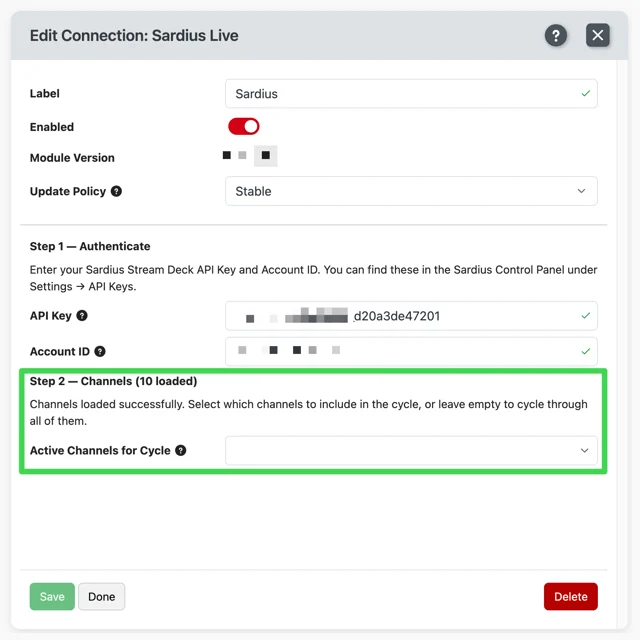This screenshot has height=640, width=640.
Task: Click the 'Module Version' label text
Action: click(72, 158)
